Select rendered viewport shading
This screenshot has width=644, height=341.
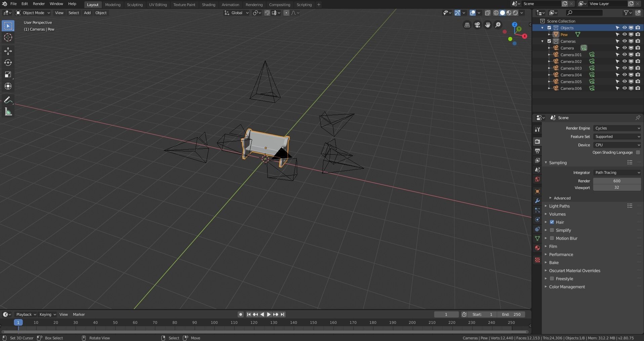coord(515,13)
